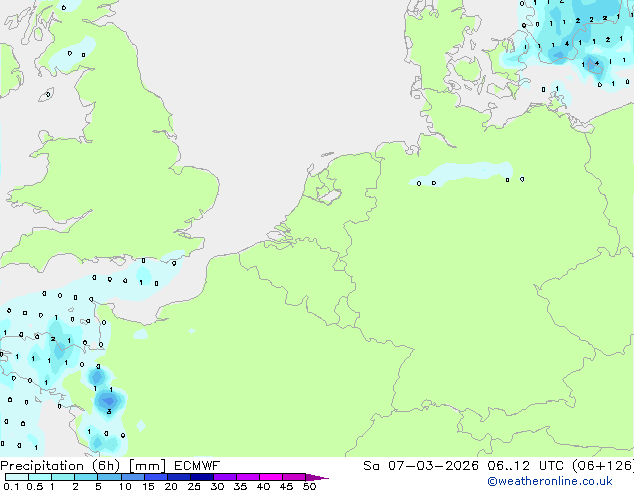
Task: Click the '50' legend value label
Action: point(309,486)
